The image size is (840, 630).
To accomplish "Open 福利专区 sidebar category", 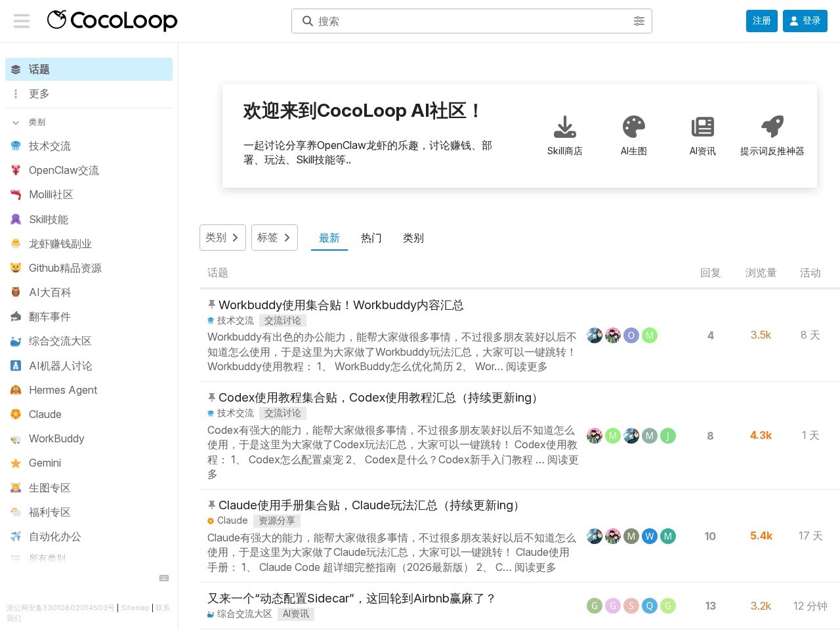I will (x=89, y=513).
